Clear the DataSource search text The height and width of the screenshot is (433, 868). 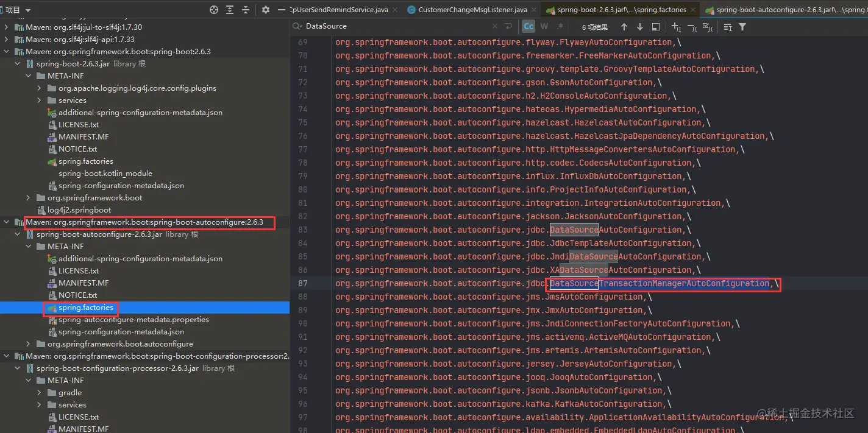(x=494, y=27)
